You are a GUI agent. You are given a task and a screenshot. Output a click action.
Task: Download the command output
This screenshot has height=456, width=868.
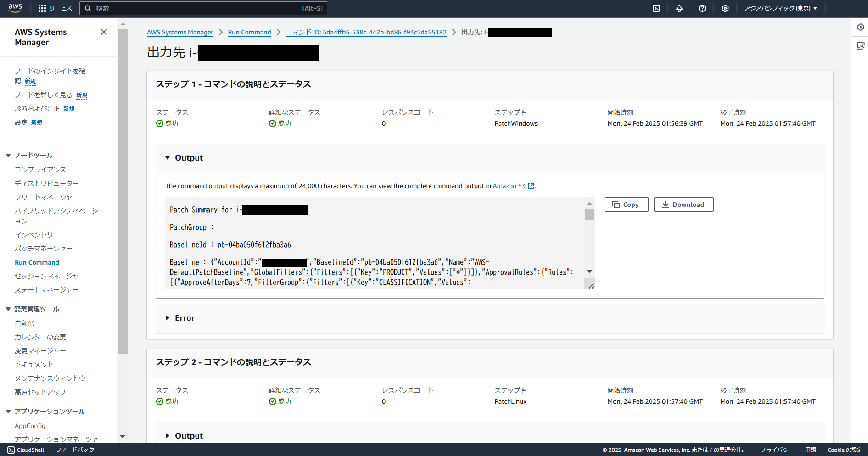click(x=683, y=205)
